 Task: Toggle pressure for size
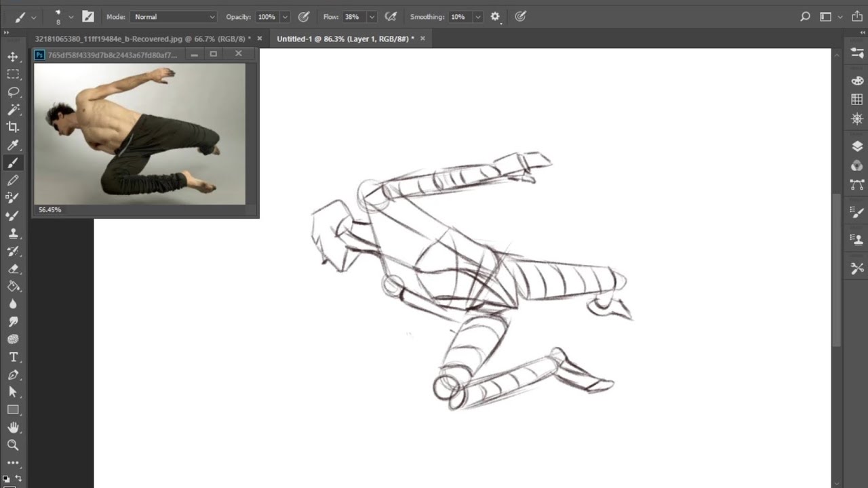pos(520,16)
